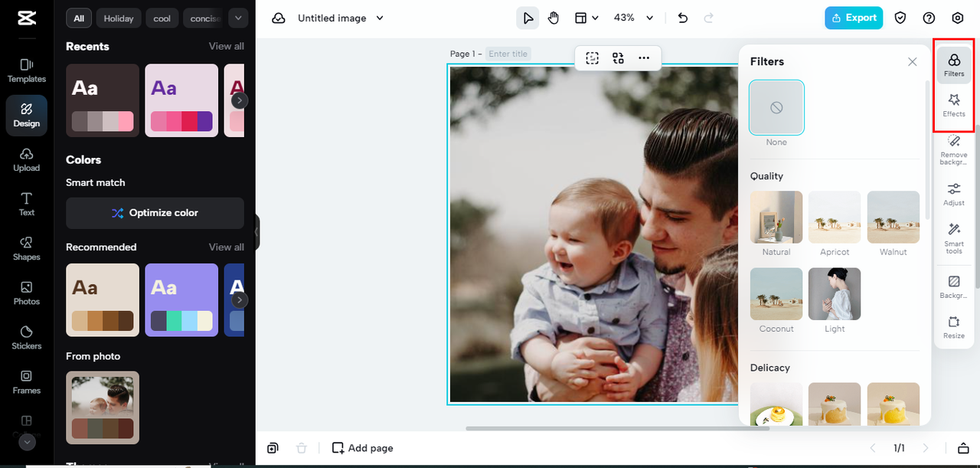The image size is (980, 468).
Task: Open the layout grid dropdown
Action: point(587,18)
